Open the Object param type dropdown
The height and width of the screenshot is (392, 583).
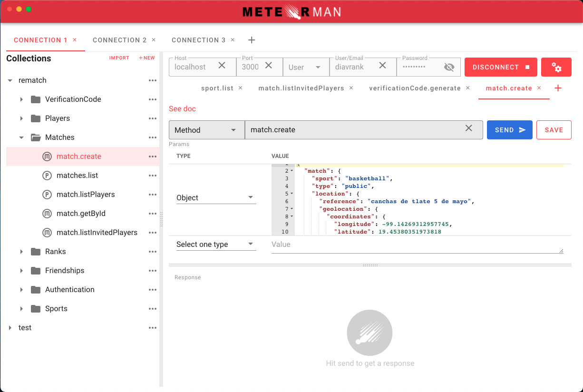pyautogui.click(x=216, y=197)
